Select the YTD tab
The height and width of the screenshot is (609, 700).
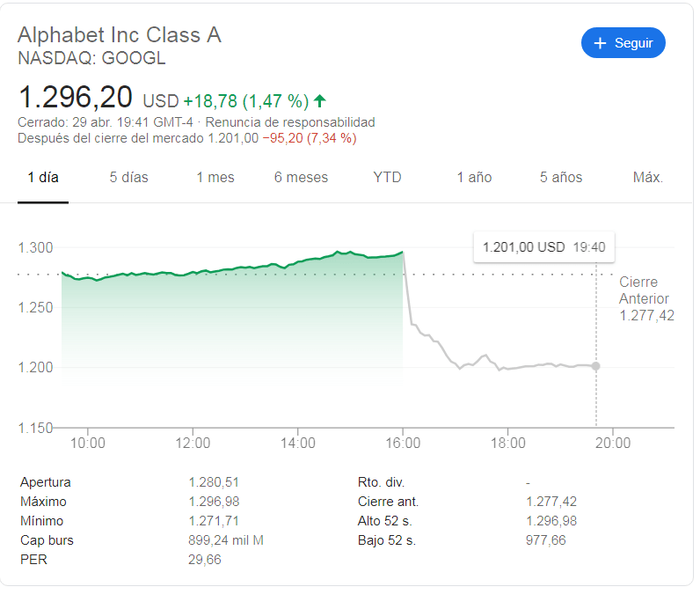387,177
